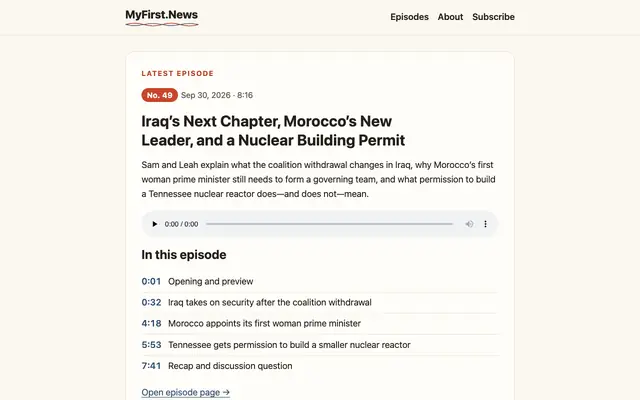Click the No. 49 episode badge

(160, 95)
